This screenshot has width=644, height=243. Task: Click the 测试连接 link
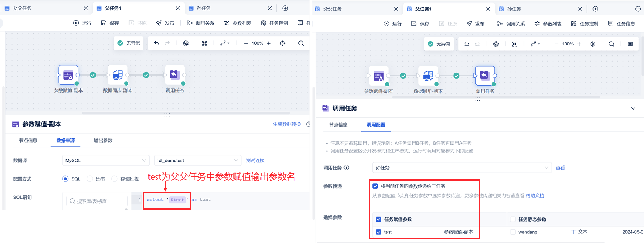click(x=255, y=160)
